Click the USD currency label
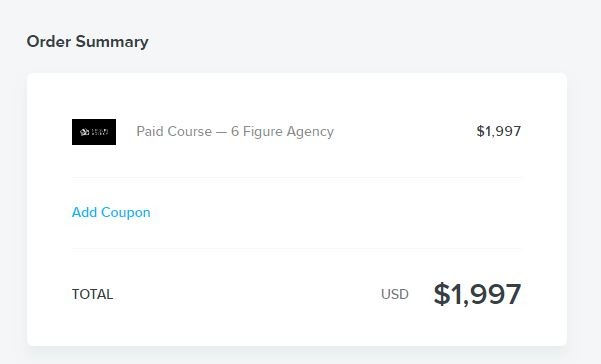This screenshot has width=601, height=364. 395,294
